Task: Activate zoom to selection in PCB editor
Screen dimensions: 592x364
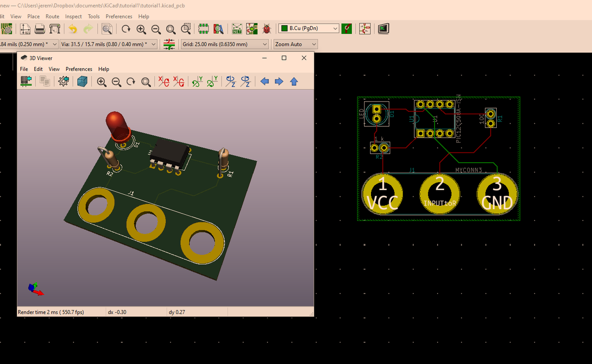Action: (186, 29)
